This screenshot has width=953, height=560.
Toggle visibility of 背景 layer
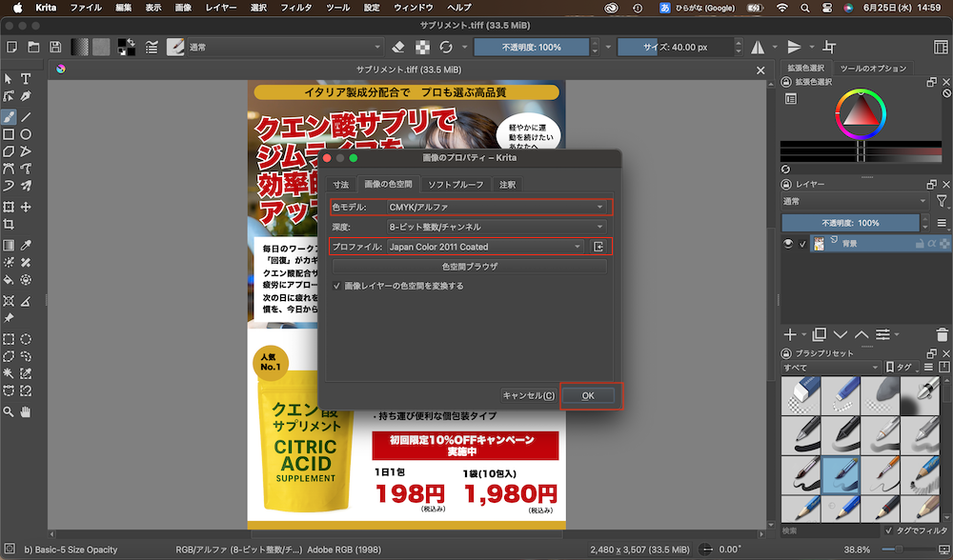pyautogui.click(x=788, y=244)
